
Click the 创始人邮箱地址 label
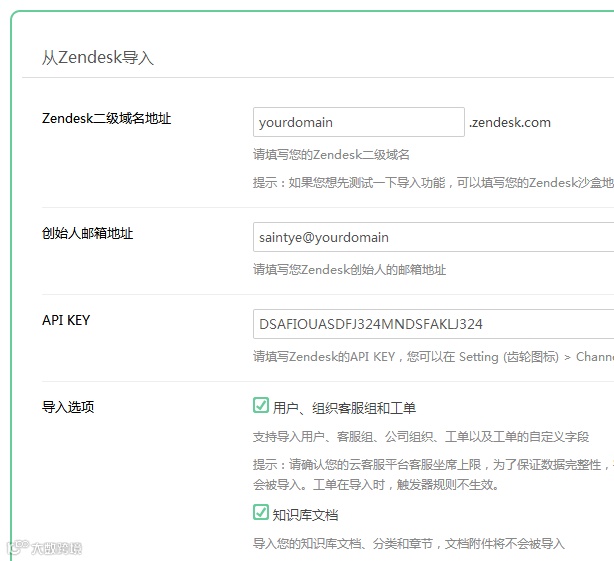tap(87, 233)
